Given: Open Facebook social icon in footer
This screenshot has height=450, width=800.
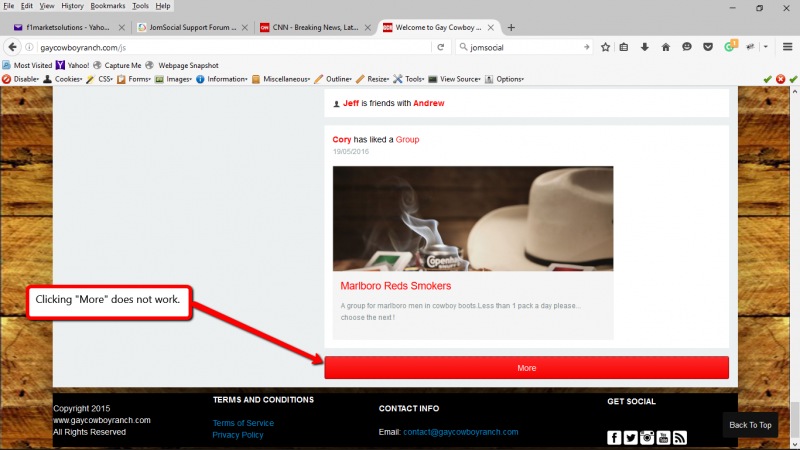Looking at the screenshot, I should (614, 438).
